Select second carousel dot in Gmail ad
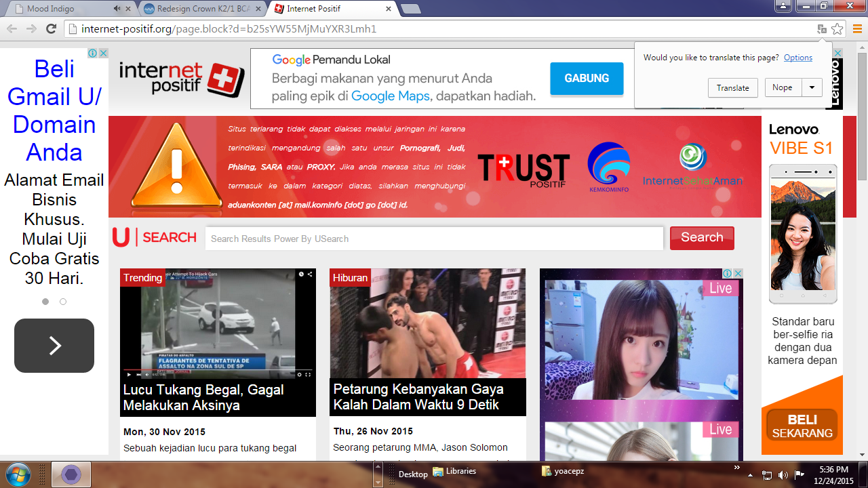This screenshot has width=868, height=488. pos(63,302)
